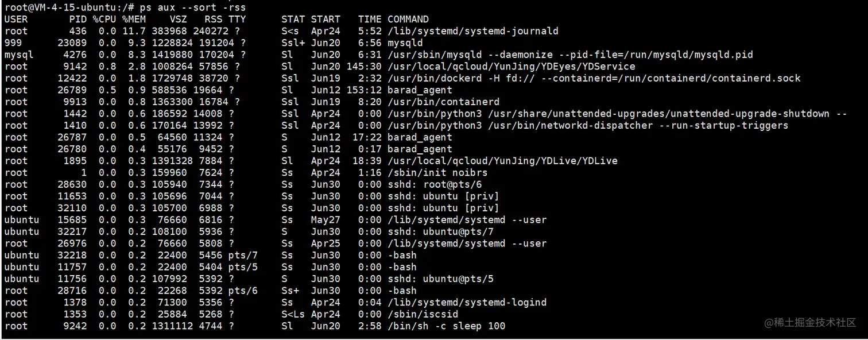Select the unattended-upgrade-shutdown python3 line
This screenshot has width=868, height=340.
[425, 114]
